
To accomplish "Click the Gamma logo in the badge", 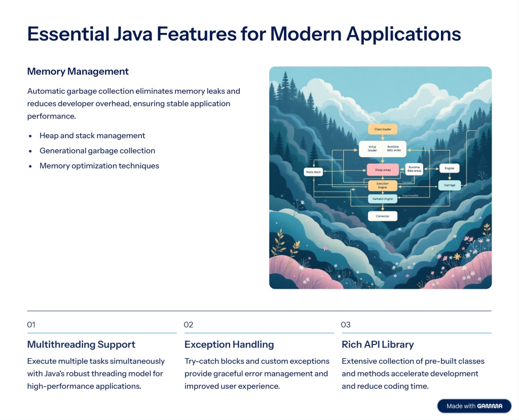I will click(x=490, y=406).
